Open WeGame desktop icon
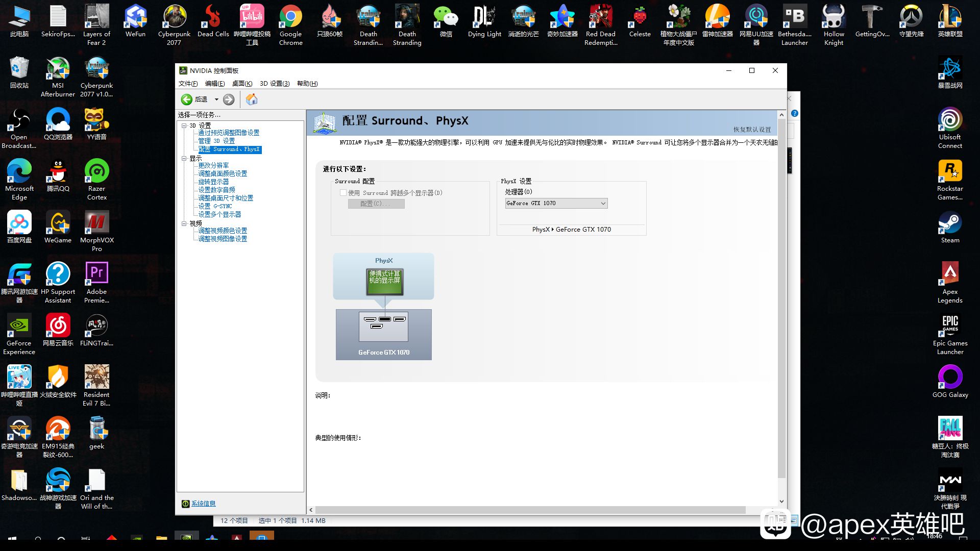980x551 pixels. [58, 227]
